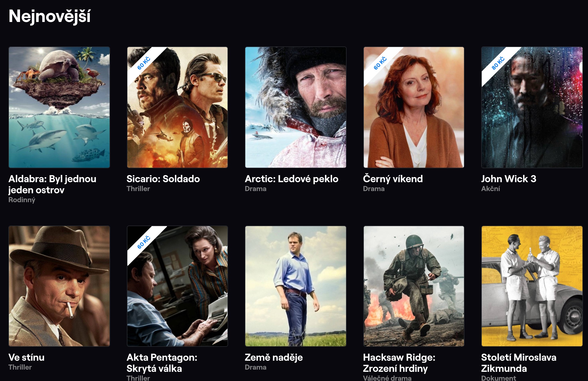Open the Akta Pentagon: Skrytá válka title
Image resolution: width=588 pixels, height=381 pixels.
[x=162, y=363]
